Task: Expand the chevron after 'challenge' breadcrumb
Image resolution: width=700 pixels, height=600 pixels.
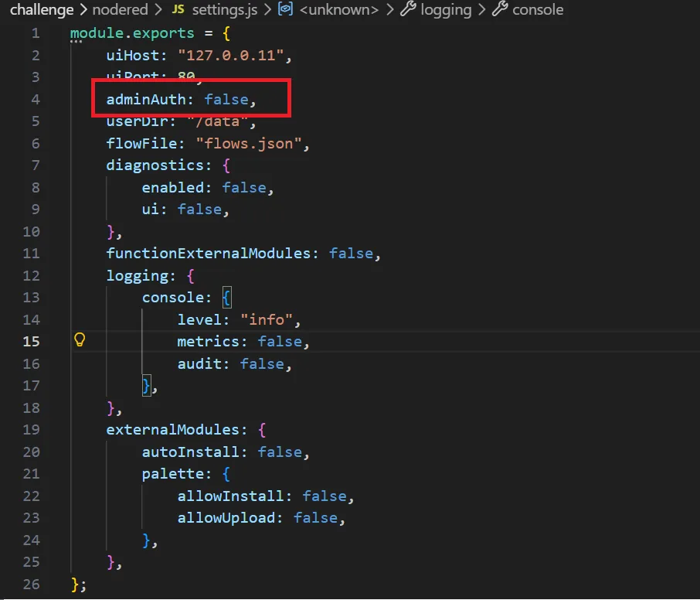Action: coord(83,9)
